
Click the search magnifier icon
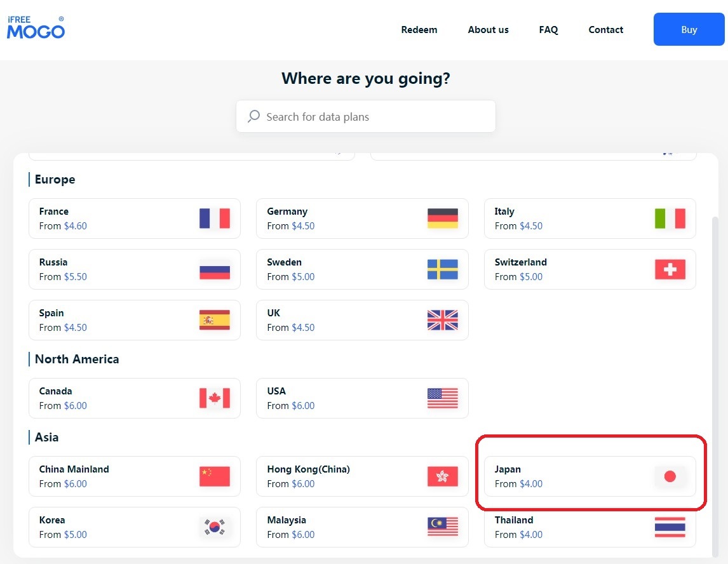253,116
